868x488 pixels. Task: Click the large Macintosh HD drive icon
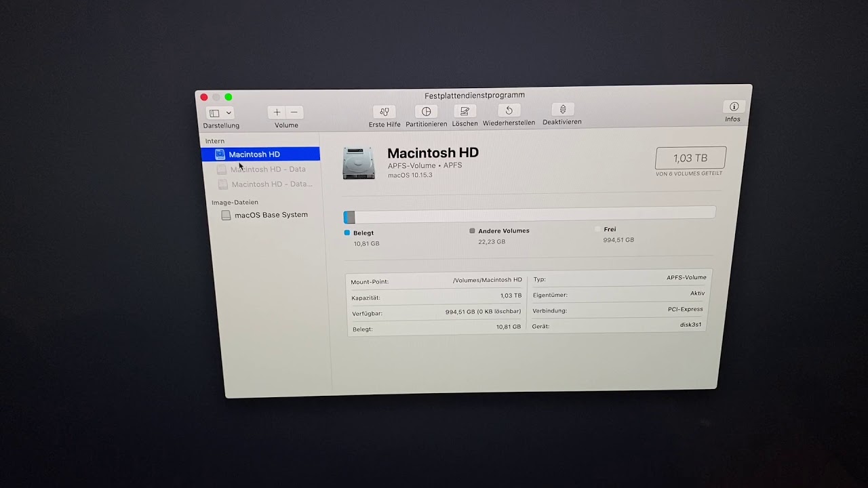[359, 163]
